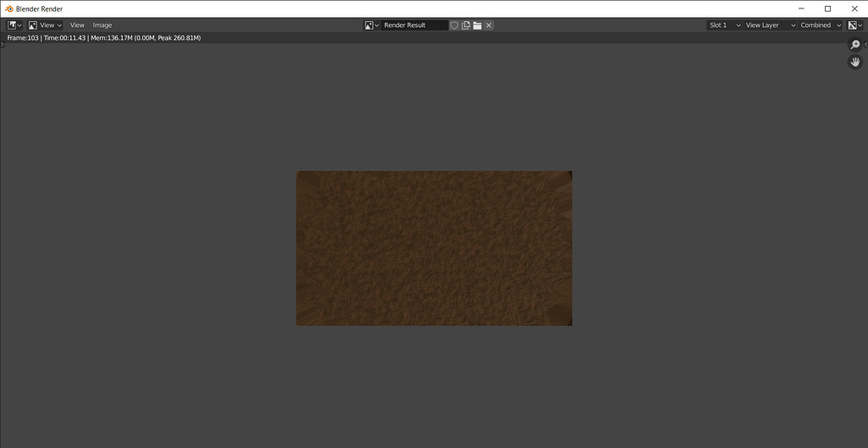The width and height of the screenshot is (868, 448).
Task: Click the Frame:103 render stats text
Action: click(104, 38)
